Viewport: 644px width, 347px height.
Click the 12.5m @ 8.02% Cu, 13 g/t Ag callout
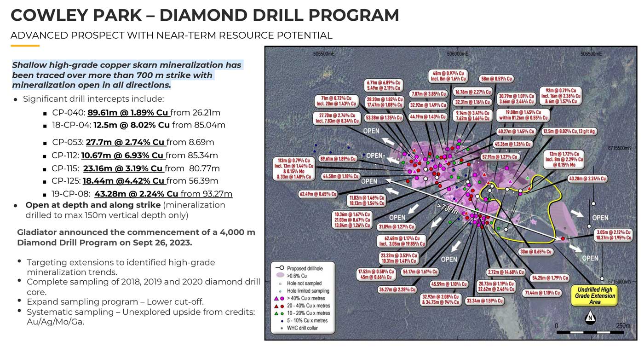[x=569, y=132]
